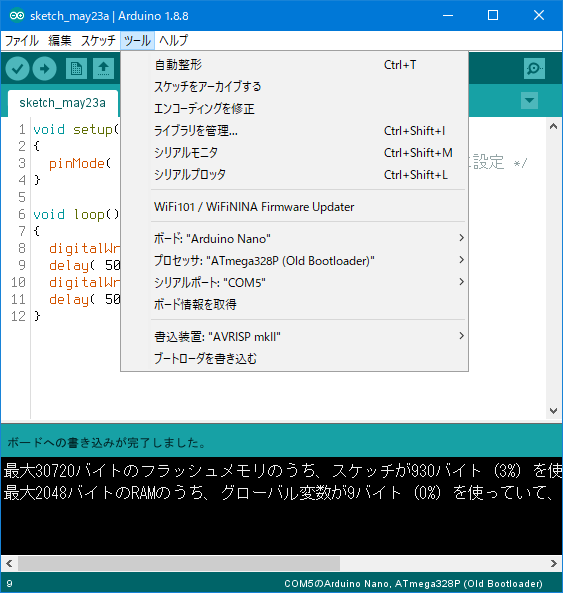Click console scroll right arrow

(x=554, y=564)
